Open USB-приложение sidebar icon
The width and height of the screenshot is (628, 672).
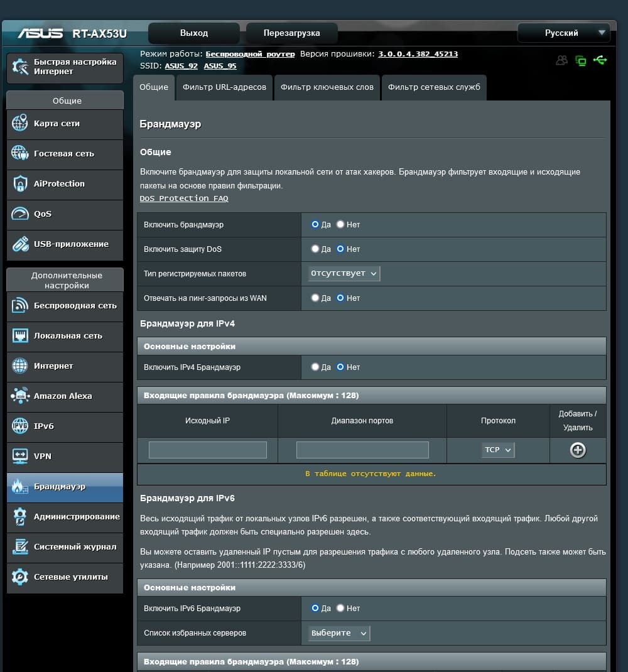(x=19, y=244)
